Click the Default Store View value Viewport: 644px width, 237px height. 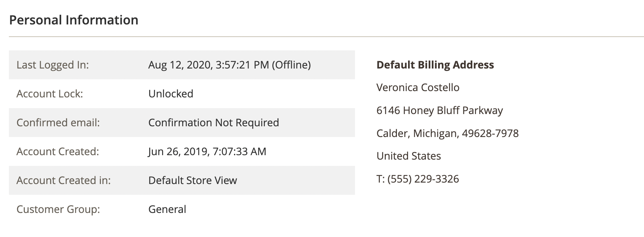193,180
